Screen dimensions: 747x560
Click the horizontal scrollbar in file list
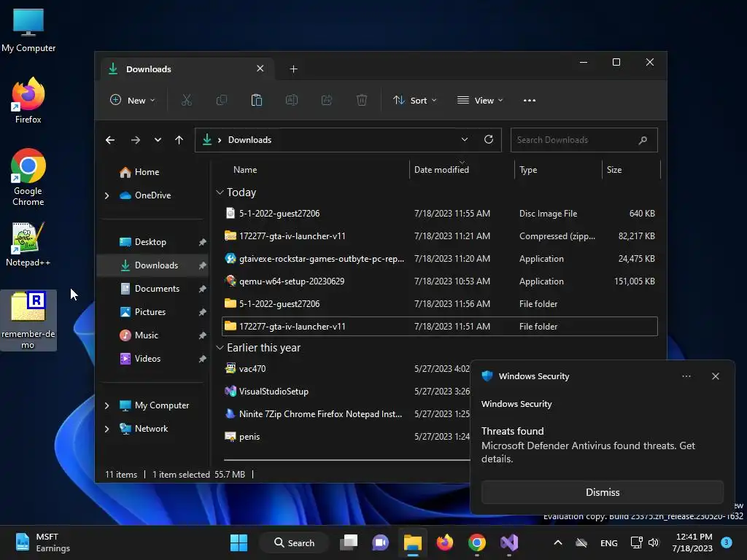[x=347, y=460]
